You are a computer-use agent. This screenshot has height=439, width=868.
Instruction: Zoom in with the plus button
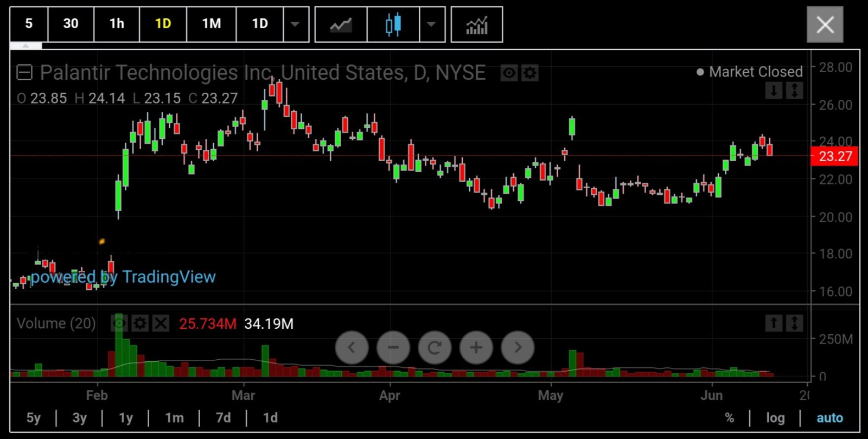(476, 347)
